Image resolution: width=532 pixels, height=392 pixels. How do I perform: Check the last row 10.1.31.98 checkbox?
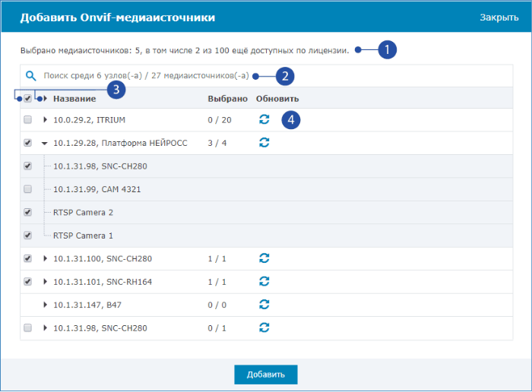pos(28,328)
